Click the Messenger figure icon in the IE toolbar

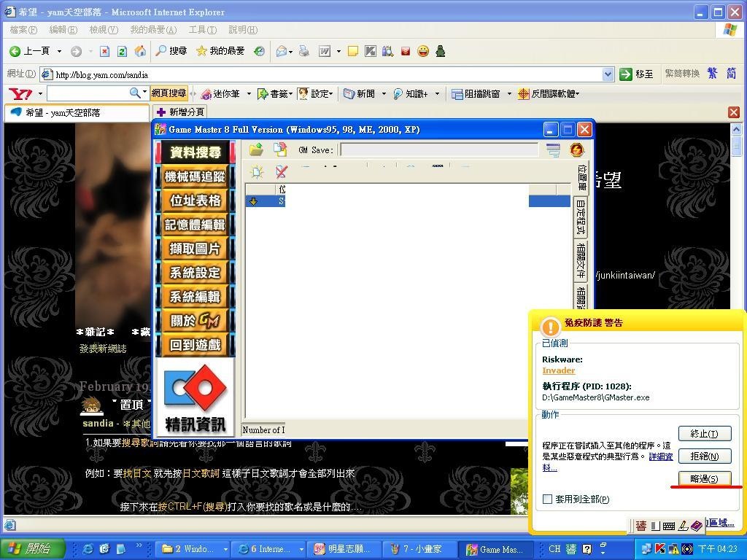coord(440,51)
